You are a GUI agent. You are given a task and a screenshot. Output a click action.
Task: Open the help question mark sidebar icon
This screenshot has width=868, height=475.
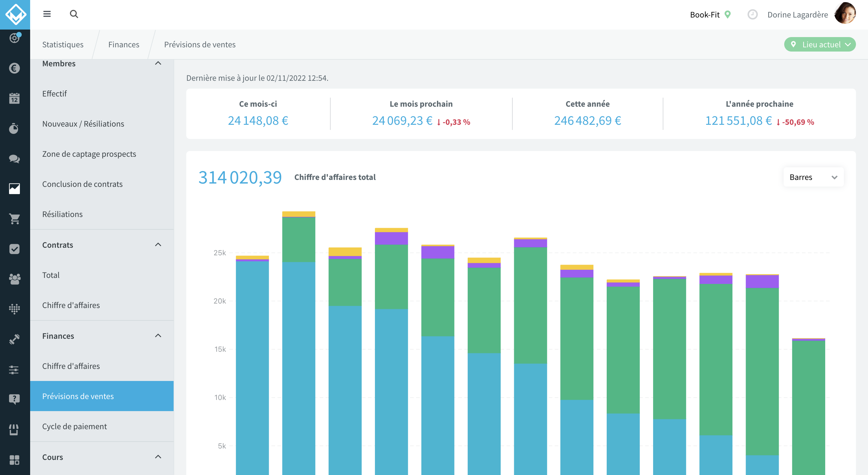click(x=14, y=399)
